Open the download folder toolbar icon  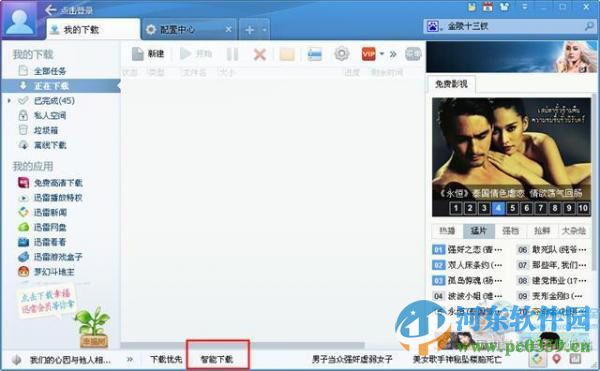point(287,54)
